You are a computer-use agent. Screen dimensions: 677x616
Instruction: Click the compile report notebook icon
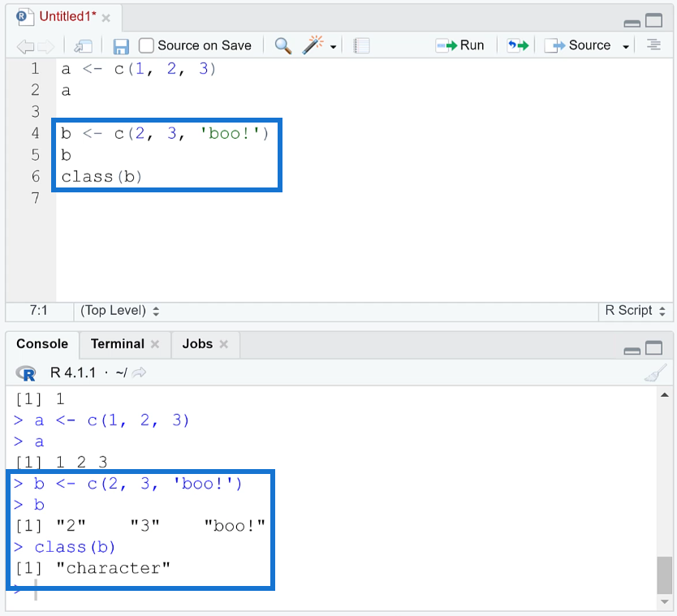361,45
